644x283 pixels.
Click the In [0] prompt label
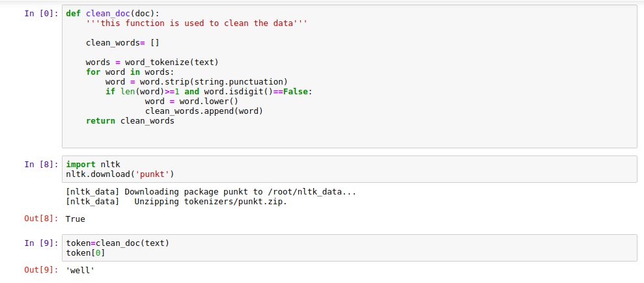point(41,13)
